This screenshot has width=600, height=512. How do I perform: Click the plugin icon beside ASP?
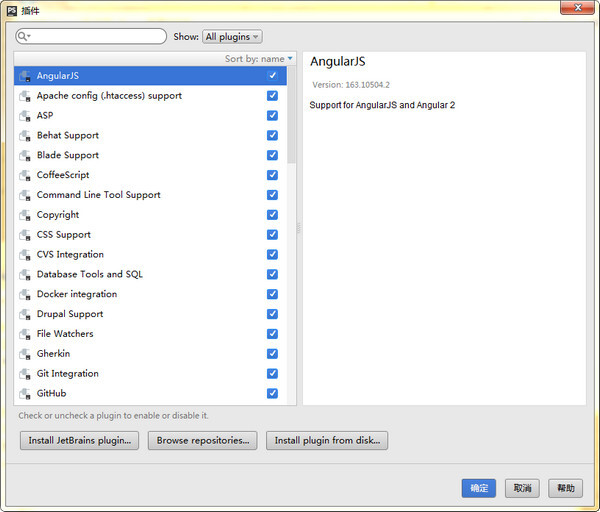pos(25,116)
